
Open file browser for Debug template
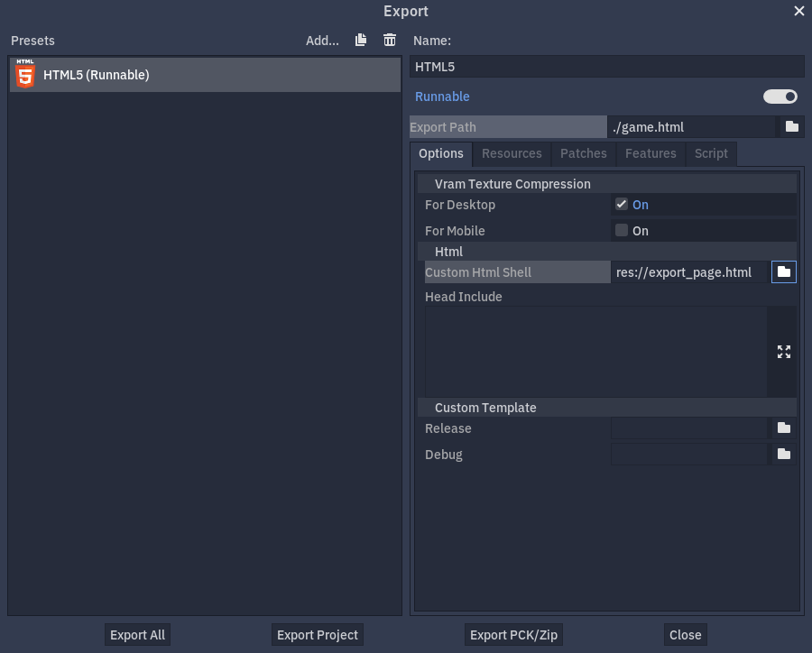pyautogui.click(x=783, y=454)
